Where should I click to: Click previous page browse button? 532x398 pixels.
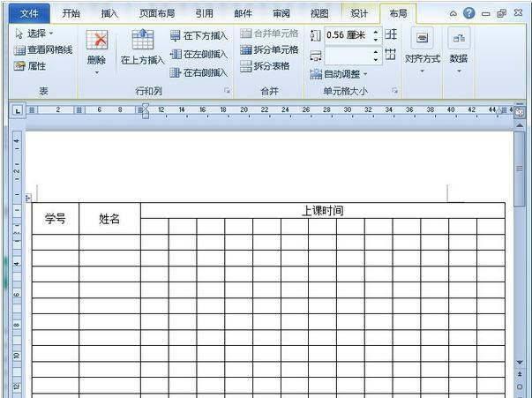point(520,374)
